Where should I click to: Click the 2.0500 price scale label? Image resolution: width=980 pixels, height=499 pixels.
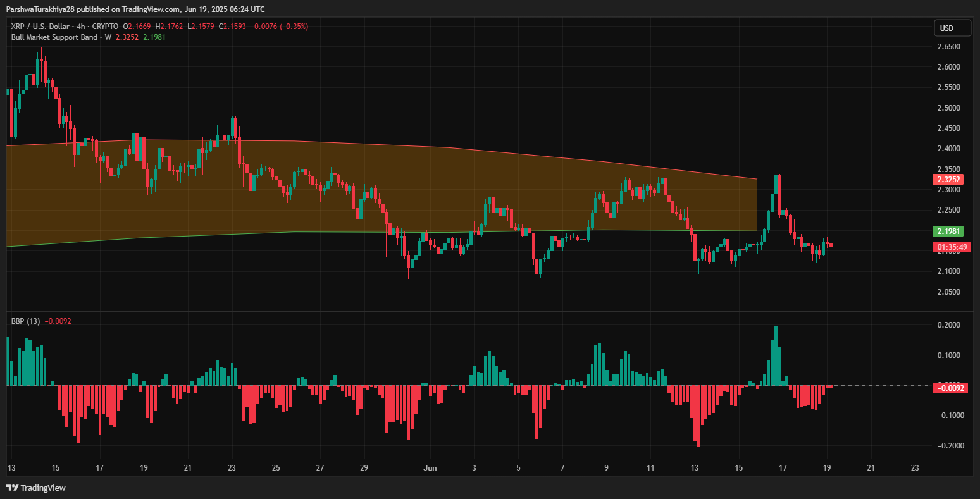pos(948,292)
